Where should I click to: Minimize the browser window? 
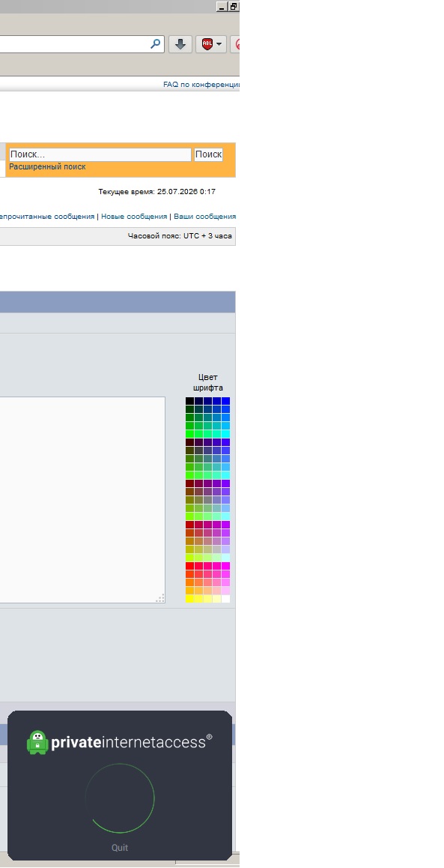tap(222, 7)
